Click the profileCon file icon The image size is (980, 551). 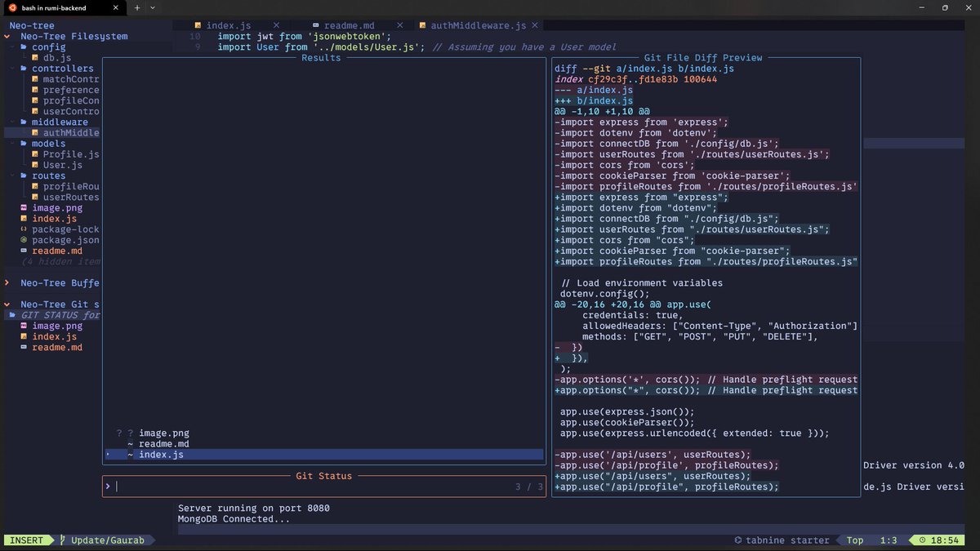pos(35,100)
